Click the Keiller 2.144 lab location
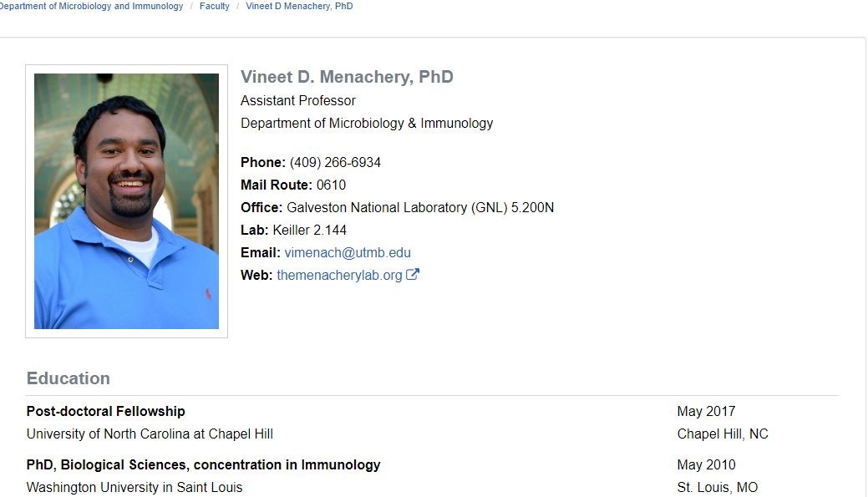This screenshot has height=497, width=868. tap(309, 230)
